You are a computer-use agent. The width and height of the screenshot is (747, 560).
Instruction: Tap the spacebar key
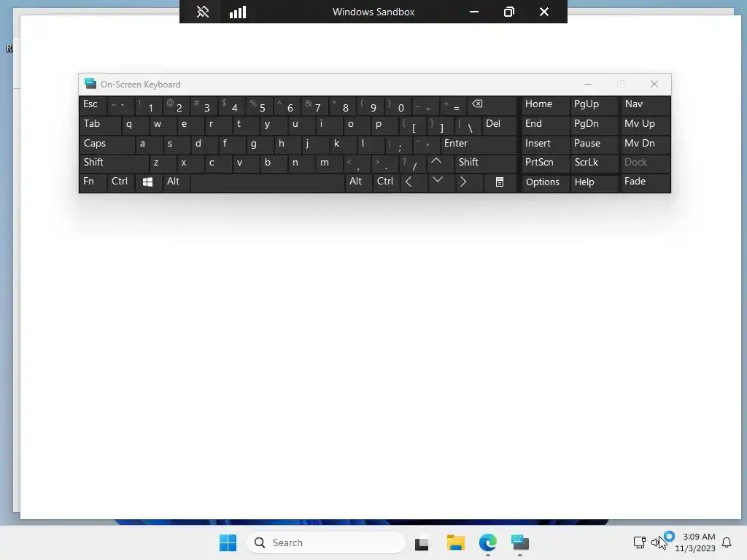267,182
